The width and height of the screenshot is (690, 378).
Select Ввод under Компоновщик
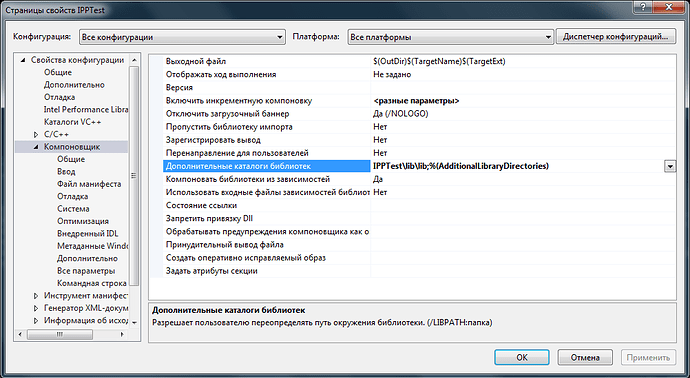click(66, 172)
